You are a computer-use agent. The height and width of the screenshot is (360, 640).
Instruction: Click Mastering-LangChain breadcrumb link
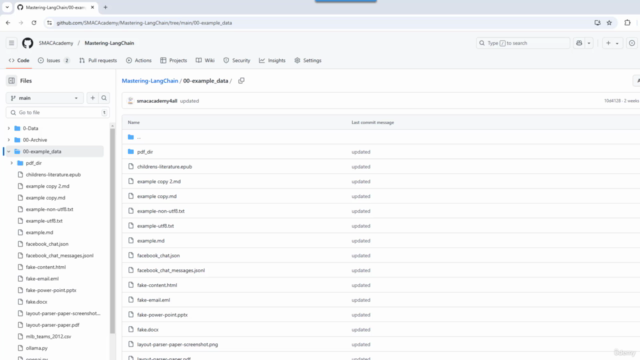pyautogui.click(x=150, y=81)
